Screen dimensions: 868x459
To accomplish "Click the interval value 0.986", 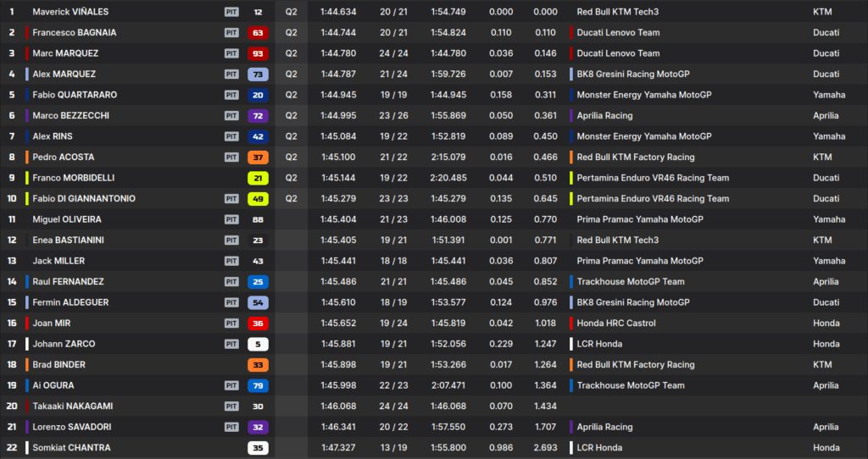I will 501,447.
